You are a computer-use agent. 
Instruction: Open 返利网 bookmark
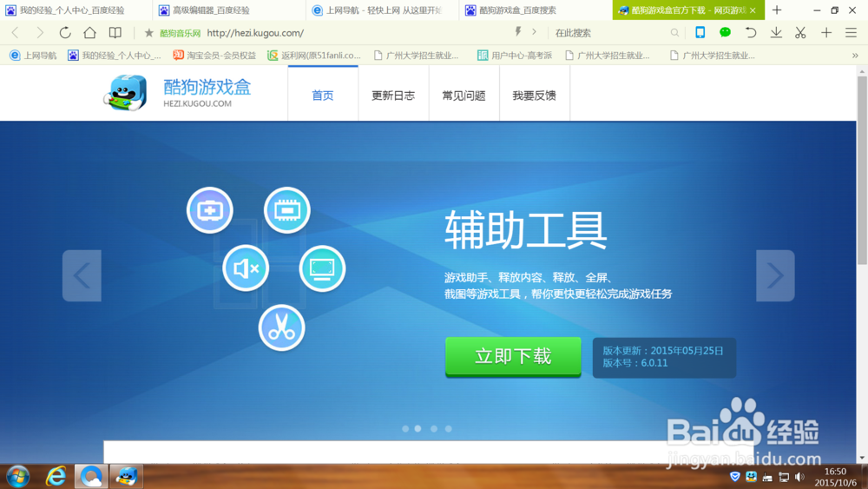coord(314,56)
